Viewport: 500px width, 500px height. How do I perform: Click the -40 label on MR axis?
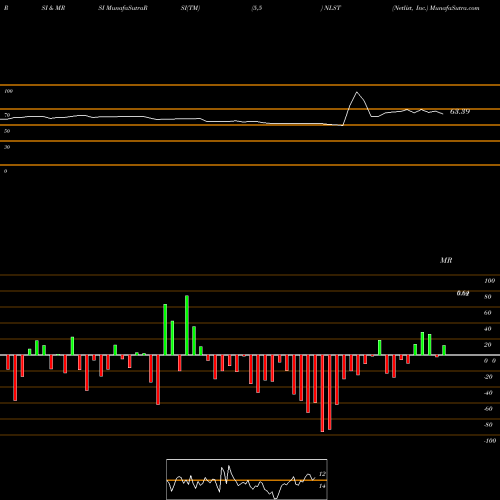pos(488,393)
